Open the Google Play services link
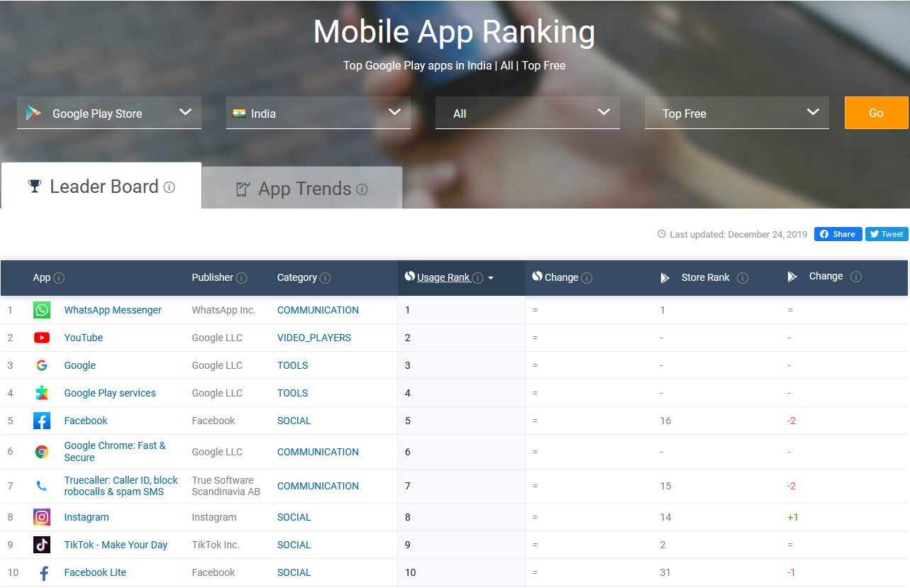 click(x=110, y=393)
